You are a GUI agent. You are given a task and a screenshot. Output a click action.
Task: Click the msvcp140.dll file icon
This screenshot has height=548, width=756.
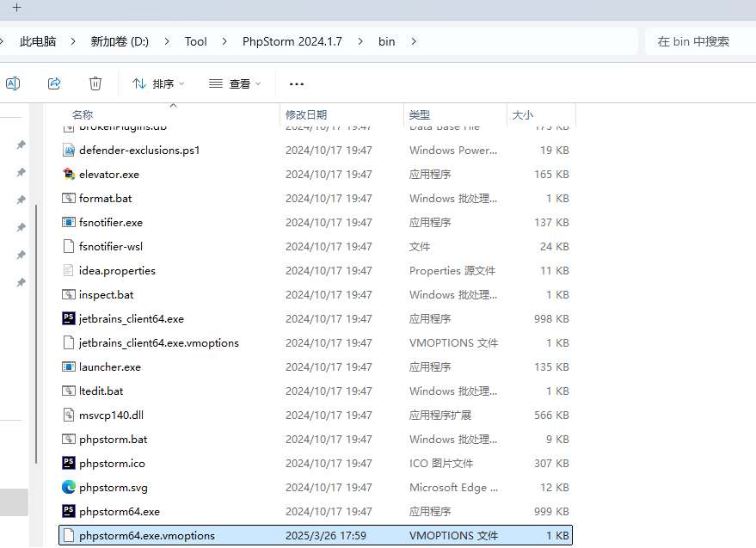[x=69, y=416]
